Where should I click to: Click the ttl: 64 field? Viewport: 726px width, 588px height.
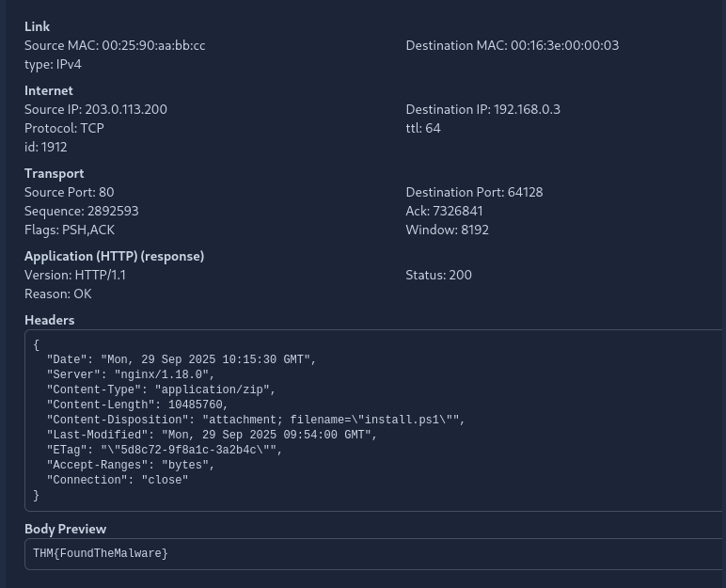tap(423, 128)
